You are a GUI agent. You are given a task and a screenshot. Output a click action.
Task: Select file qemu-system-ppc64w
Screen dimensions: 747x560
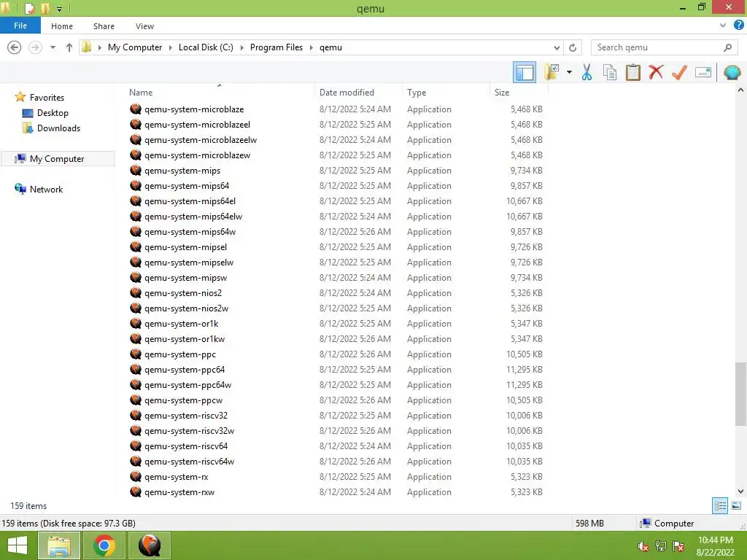click(187, 385)
